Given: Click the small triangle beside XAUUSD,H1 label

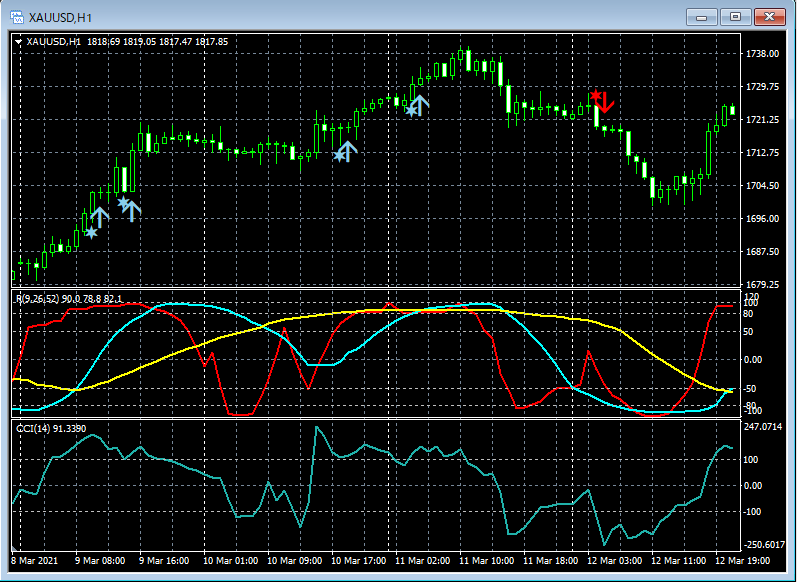Looking at the screenshot, I should pyautogui.click(x=18, y=41).
